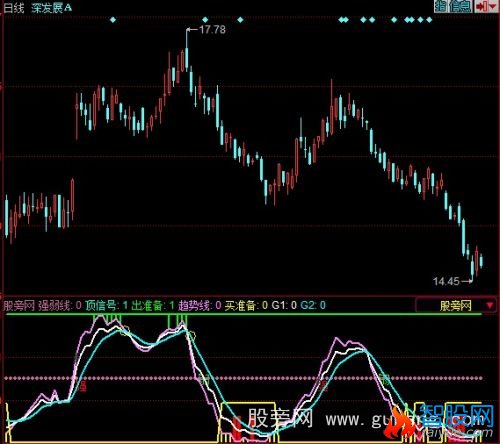Click the G1: 0 indicator value
The height and width of the screenshot is (444, 500).
pos(284,305)
